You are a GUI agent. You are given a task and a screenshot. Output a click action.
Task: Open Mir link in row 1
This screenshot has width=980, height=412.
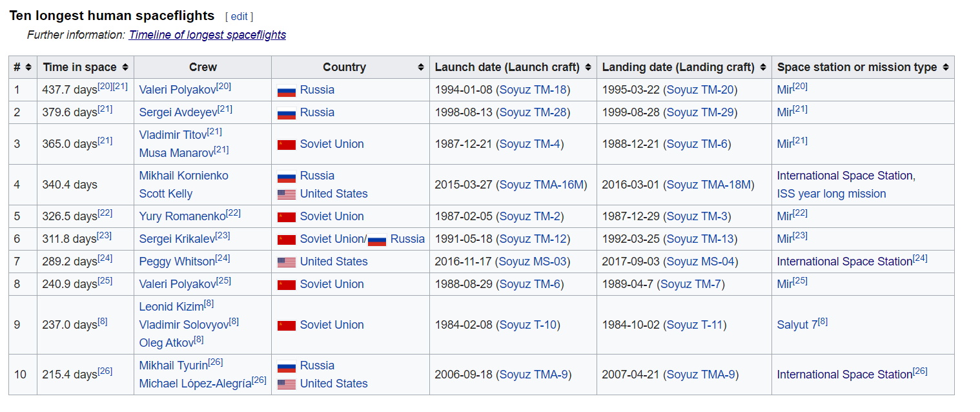[x=784, y=90]
